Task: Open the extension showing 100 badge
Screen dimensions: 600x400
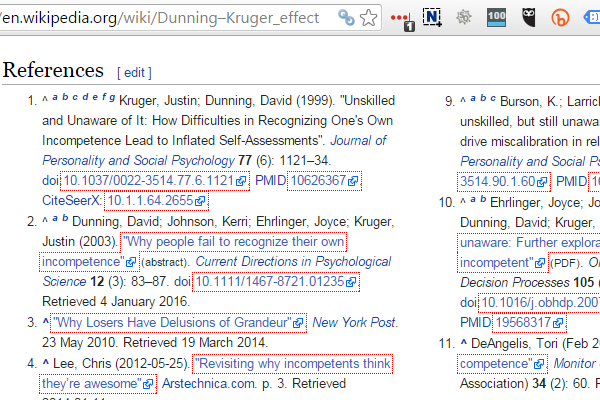Action: (496, 17)
